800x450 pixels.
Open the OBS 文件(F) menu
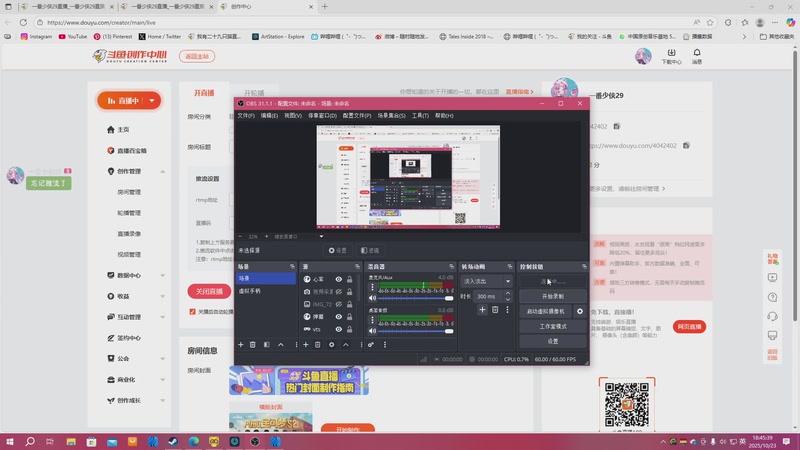(246, 116)
